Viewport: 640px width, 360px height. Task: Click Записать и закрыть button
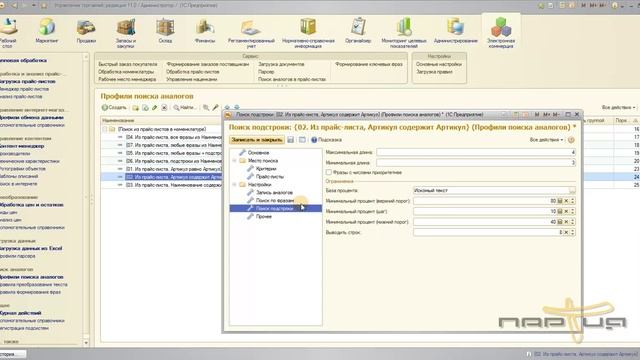tap(257, 140)
